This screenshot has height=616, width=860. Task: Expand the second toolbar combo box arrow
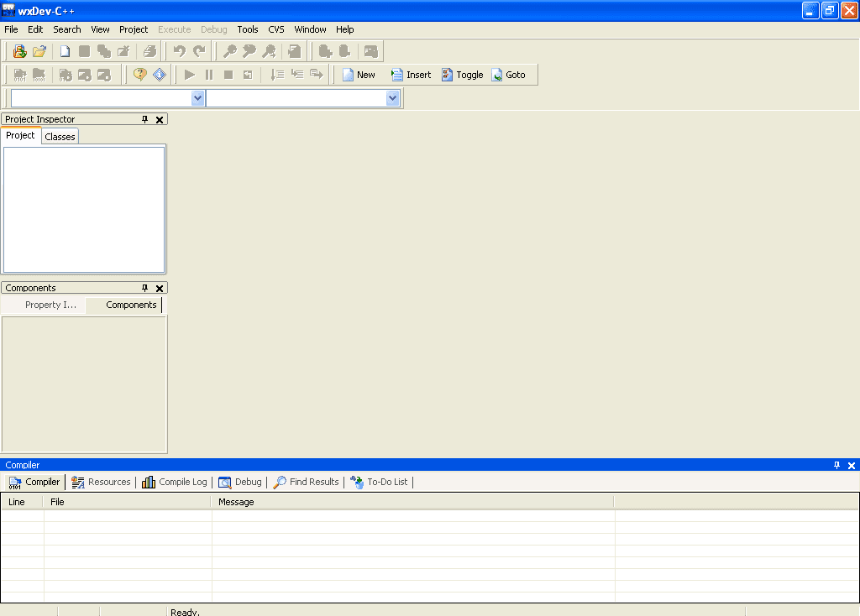[392, 98]
